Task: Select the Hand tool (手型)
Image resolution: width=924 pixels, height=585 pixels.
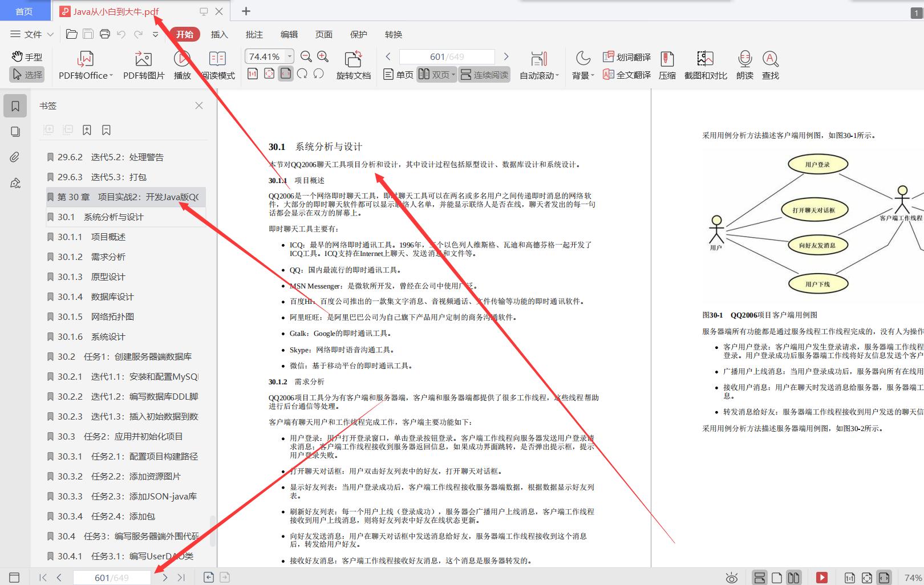Action: pos(27,57)
